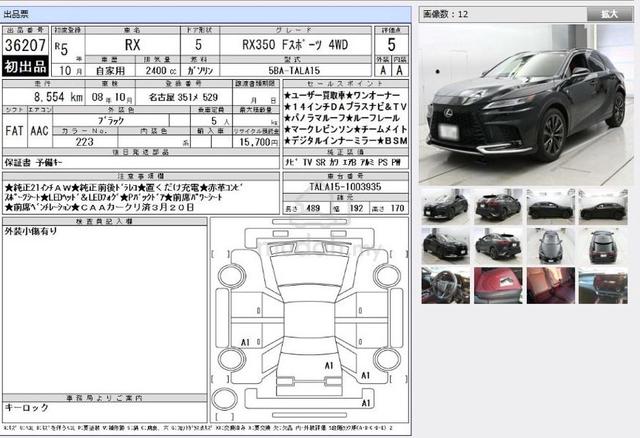The width and height of the screenshot is (640, 438).
Task: Select the second thumbnail in the second row
Action: (498, 246)
